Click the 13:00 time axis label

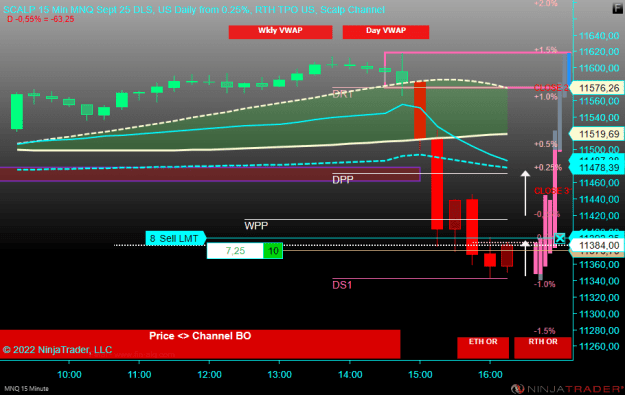click(279, 375)
